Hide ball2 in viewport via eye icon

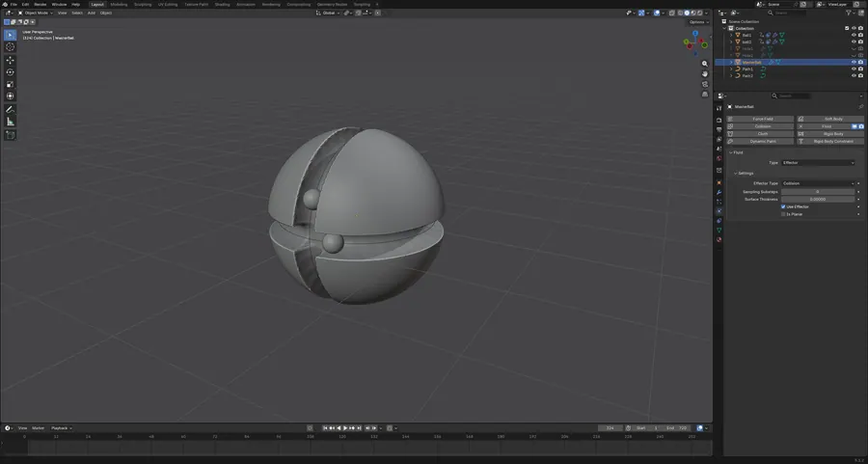pos(854,41)
